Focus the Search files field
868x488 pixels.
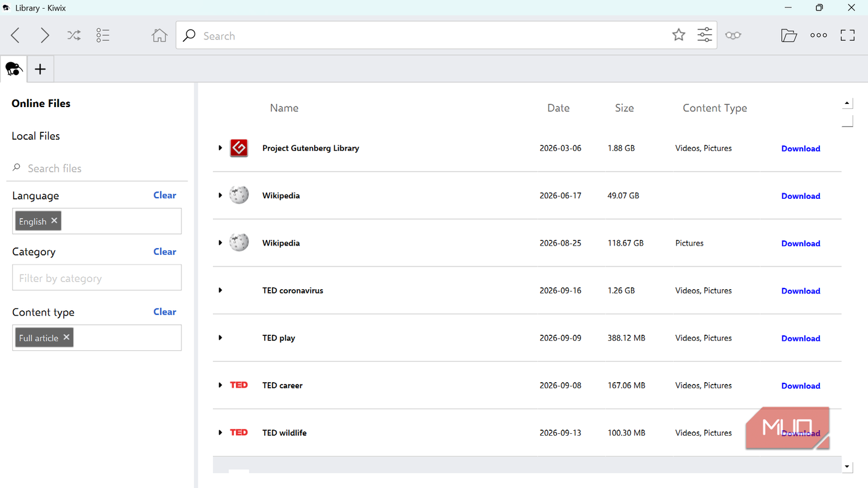point(97,168)
